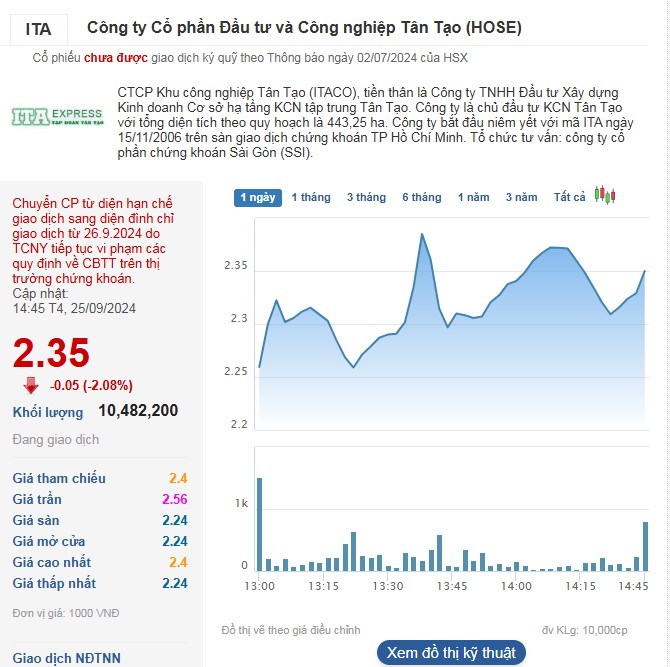Click the tallest volume bar at 13:00
This screenshot has width=670, height=667.
[259, 523]
